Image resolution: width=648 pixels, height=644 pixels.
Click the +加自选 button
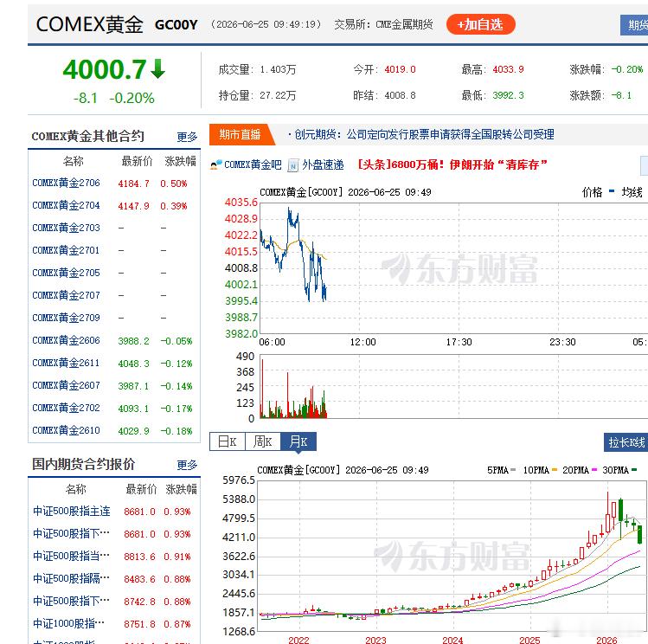tap(481, 24)
